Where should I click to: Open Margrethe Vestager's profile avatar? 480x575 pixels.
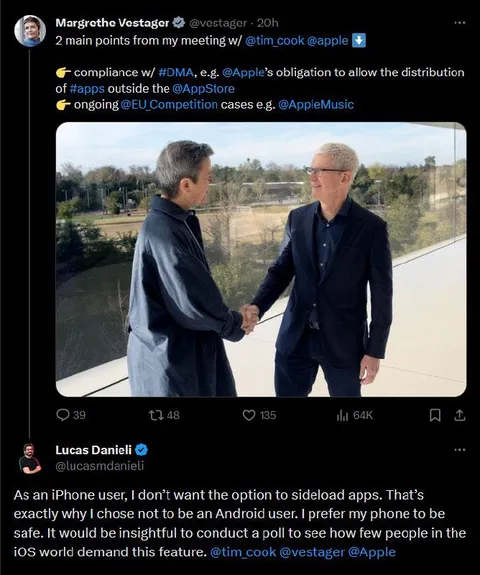point(30,31)
